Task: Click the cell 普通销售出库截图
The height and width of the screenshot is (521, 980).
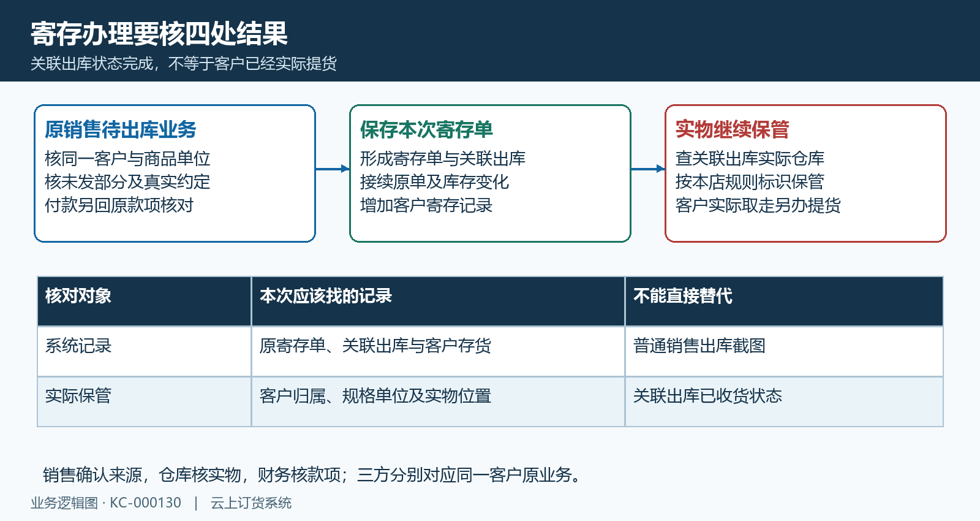Action: [785, 351]
